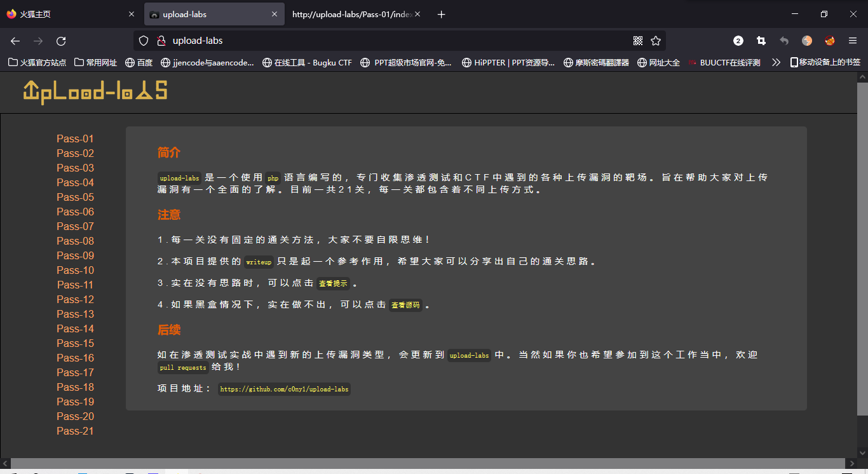
Task: Click the writeup code tag
Action: point(259,262)
